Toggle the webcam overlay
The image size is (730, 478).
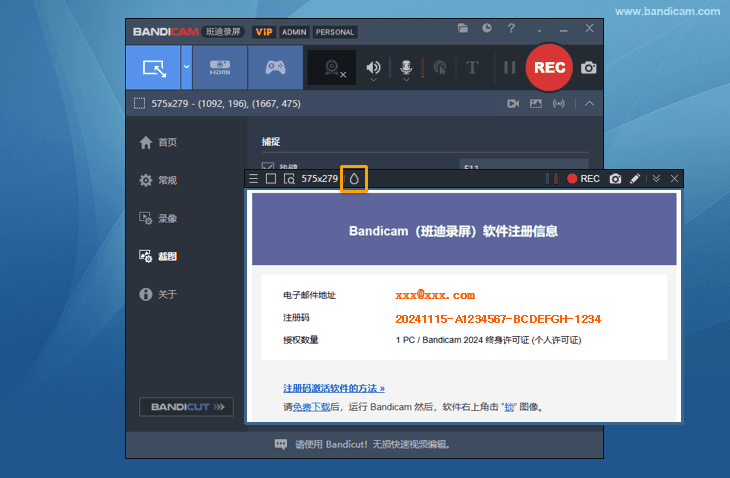[332, 68]
